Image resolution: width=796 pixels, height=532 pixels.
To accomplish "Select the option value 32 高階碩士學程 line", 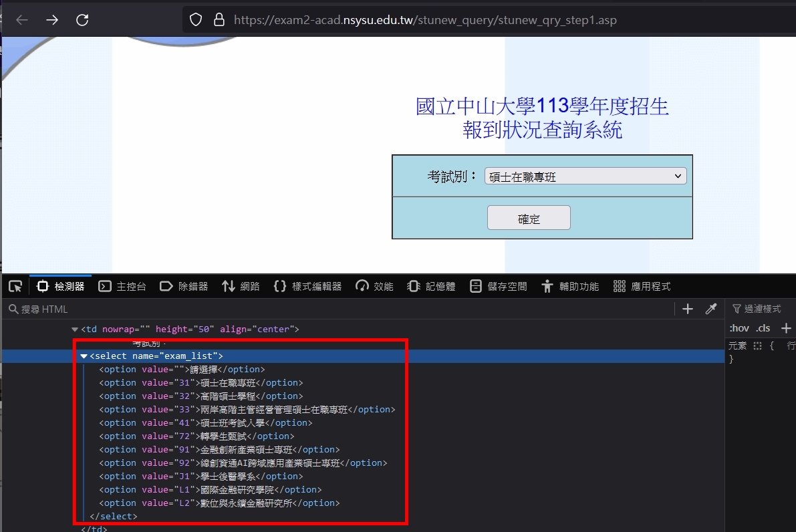I will coord(201,396).
